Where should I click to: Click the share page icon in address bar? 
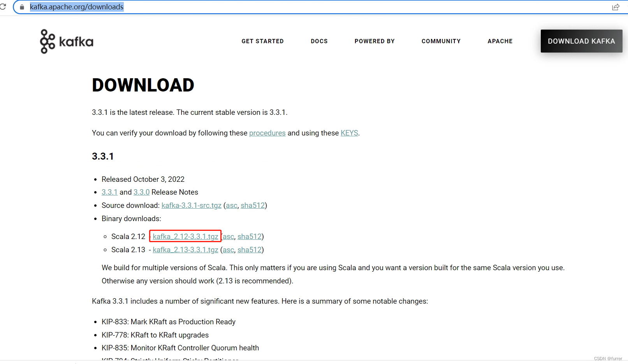click(616, 7)
